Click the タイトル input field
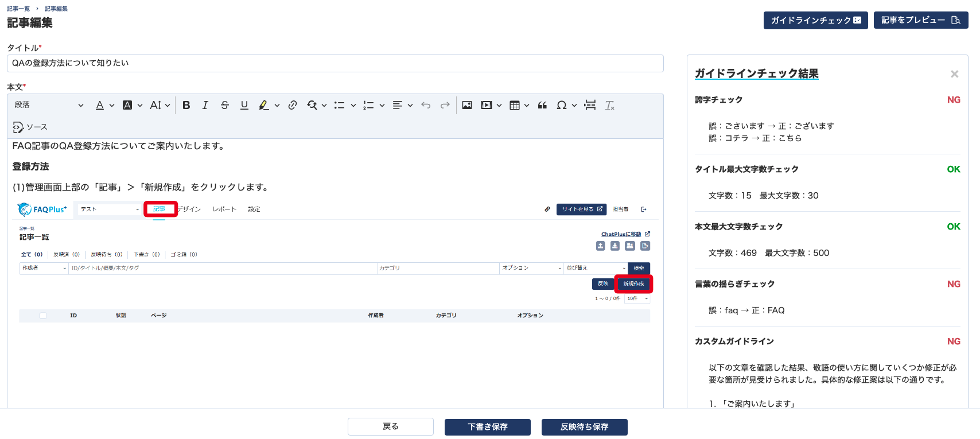This screenshot has width=980, height=439. 335,63
